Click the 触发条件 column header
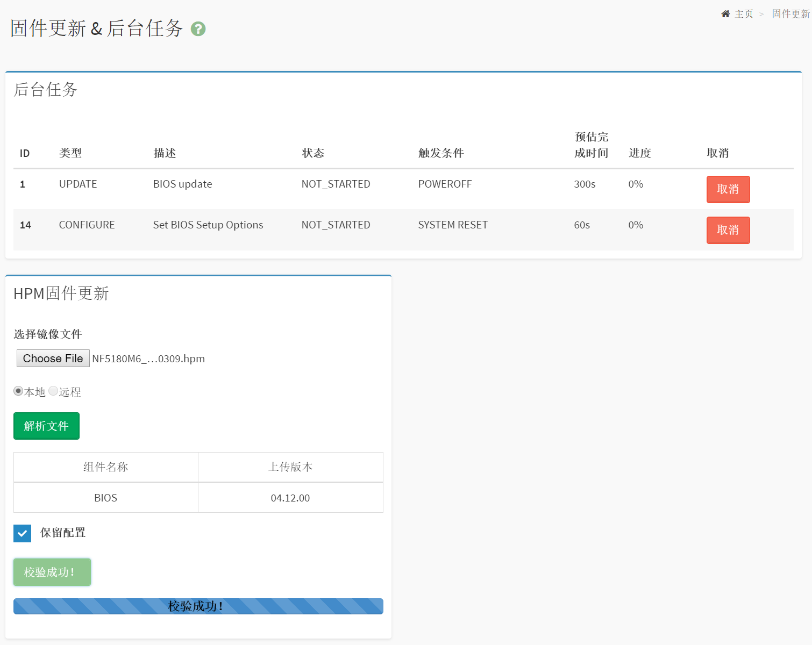Screen dimensions: 812x645 (441, 153)
